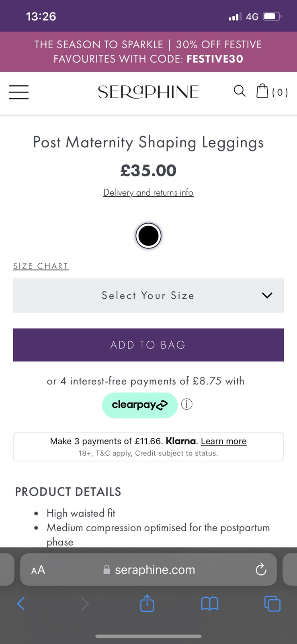Tap Safari's share icon

point(147,603)
